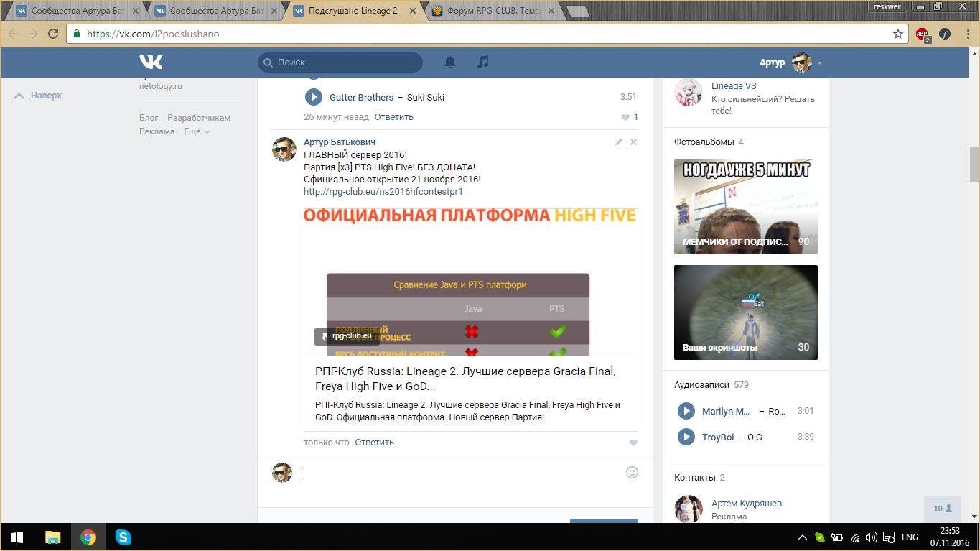The width and height of the screenshot is (980, 551).
Task: Bookmark this page with the star icon
Action: point(898,34)
